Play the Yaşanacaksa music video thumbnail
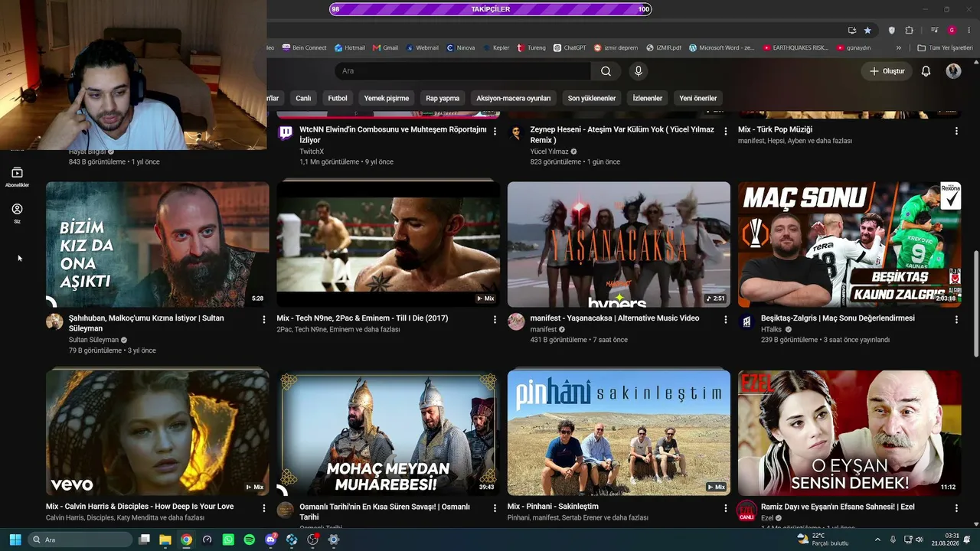The width and height of the screenshot is (980, 551). pyautogui.click(x=619, y=244)
